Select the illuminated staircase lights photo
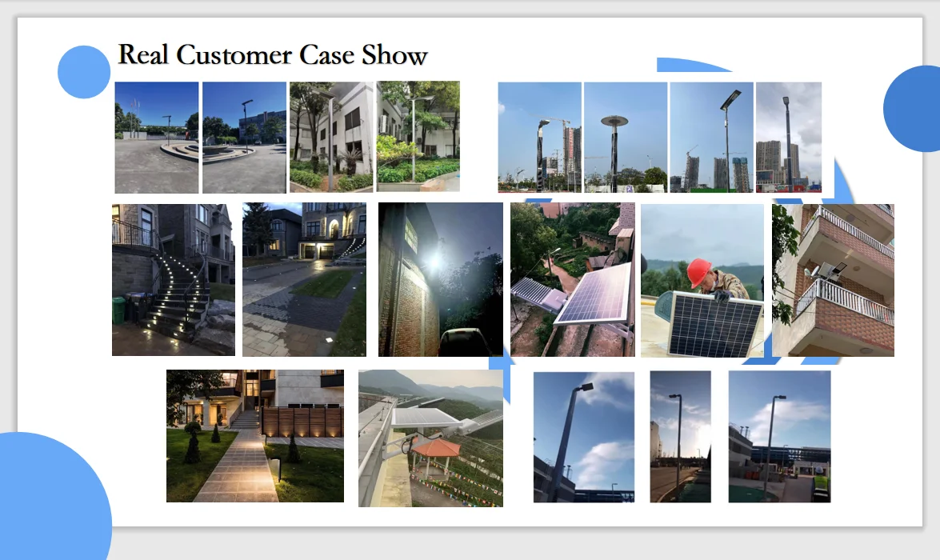940x560 pixels. [174, 280]
